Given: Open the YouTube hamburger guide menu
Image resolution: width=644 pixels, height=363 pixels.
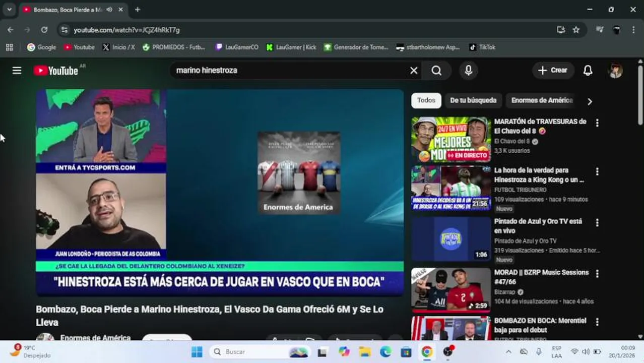Looking at the screenshot, I should click(x=17, y=71).
